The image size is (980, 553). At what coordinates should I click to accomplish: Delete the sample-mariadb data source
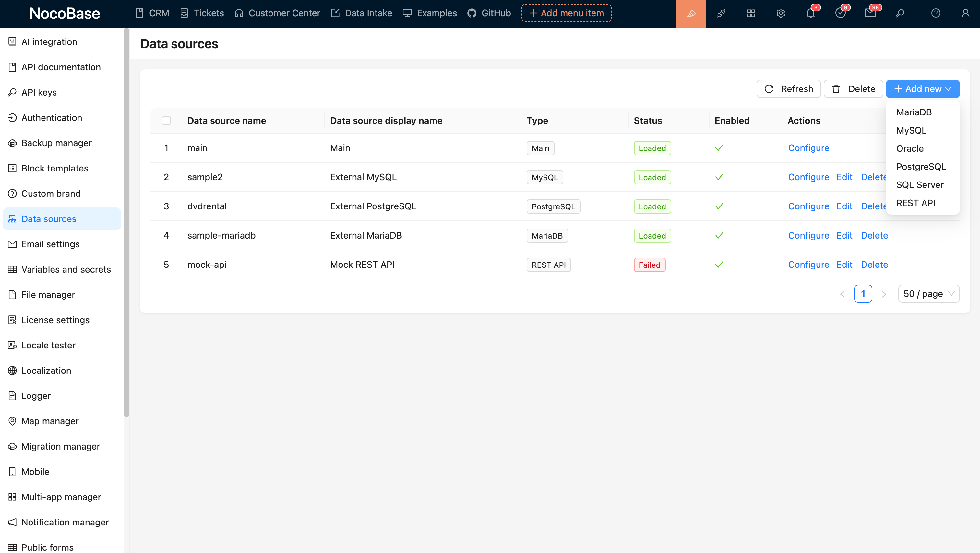(874, 235)
